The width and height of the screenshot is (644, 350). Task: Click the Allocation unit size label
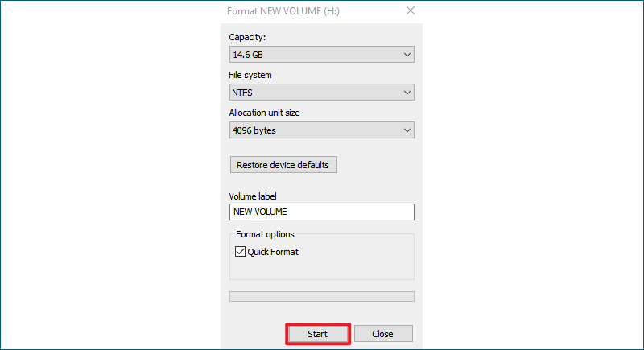[264, 113]
